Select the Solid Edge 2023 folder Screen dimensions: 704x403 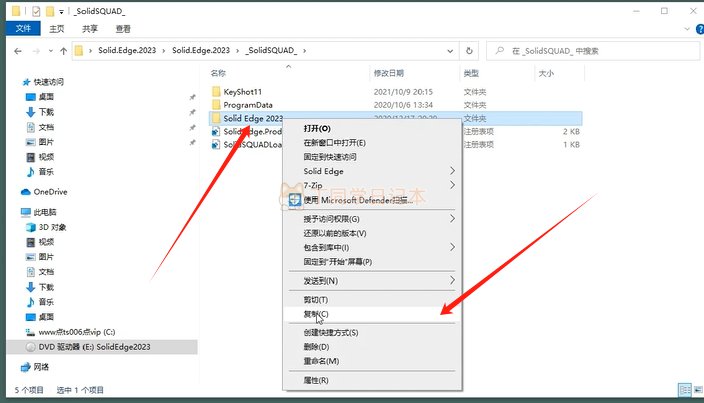click(253, 118)
